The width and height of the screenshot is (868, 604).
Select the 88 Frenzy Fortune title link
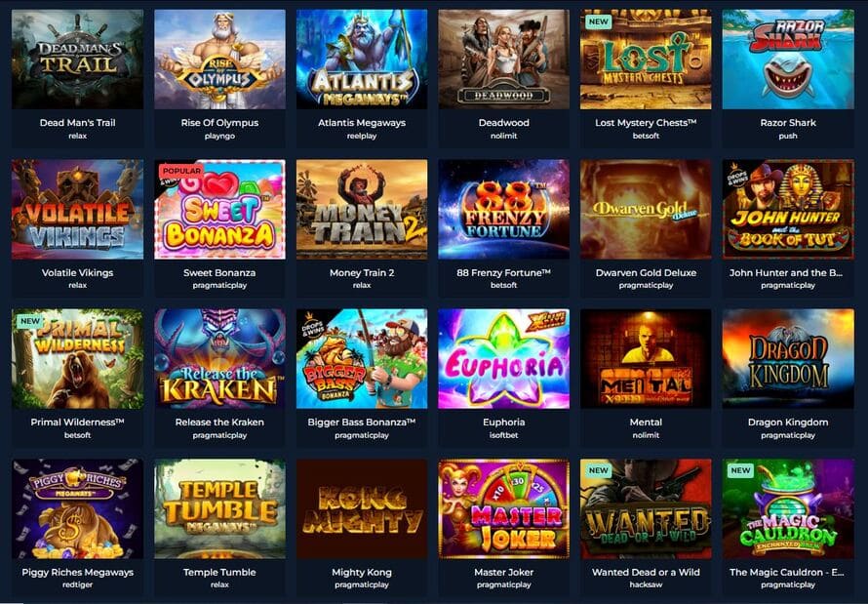[x=504, y=272]
